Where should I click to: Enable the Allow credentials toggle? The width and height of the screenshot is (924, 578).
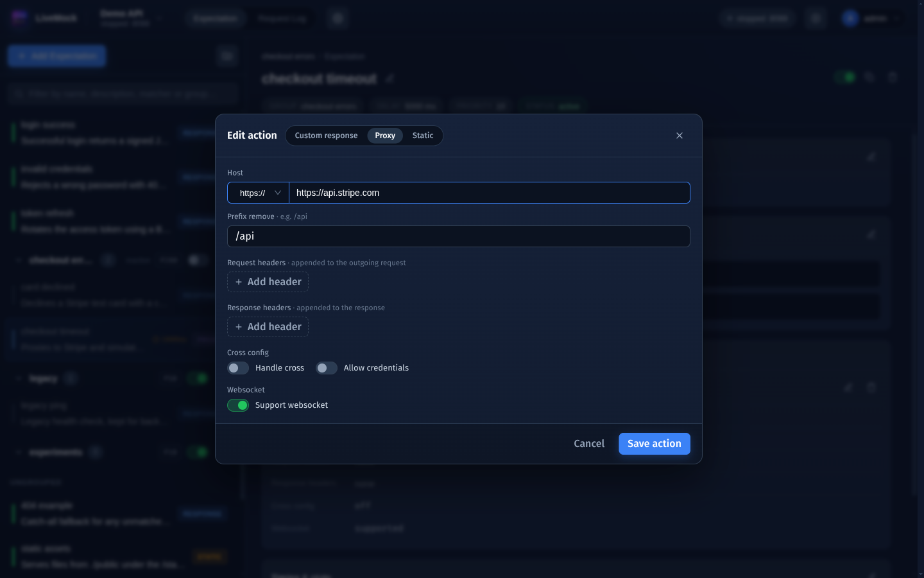327,368
